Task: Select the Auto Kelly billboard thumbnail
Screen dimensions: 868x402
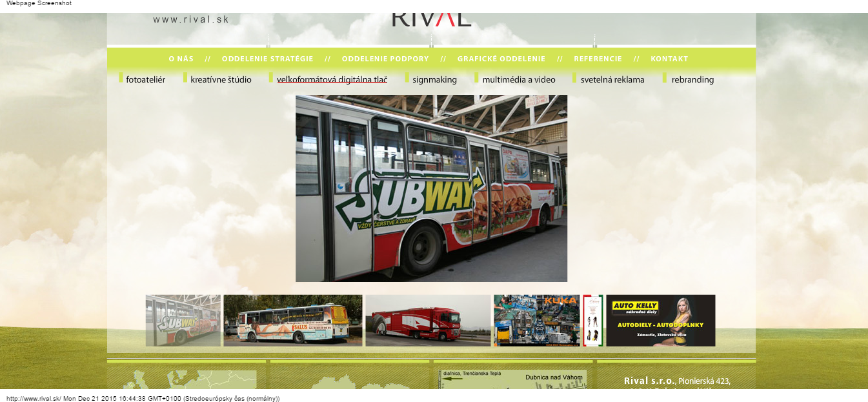Action: point(661,321)
